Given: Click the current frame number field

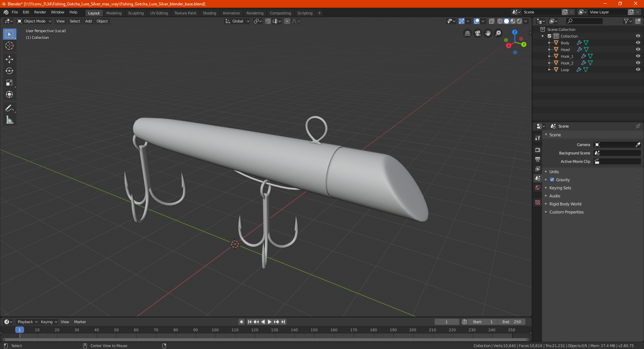Looking at the screenshot, I should (x=446, y=322).
